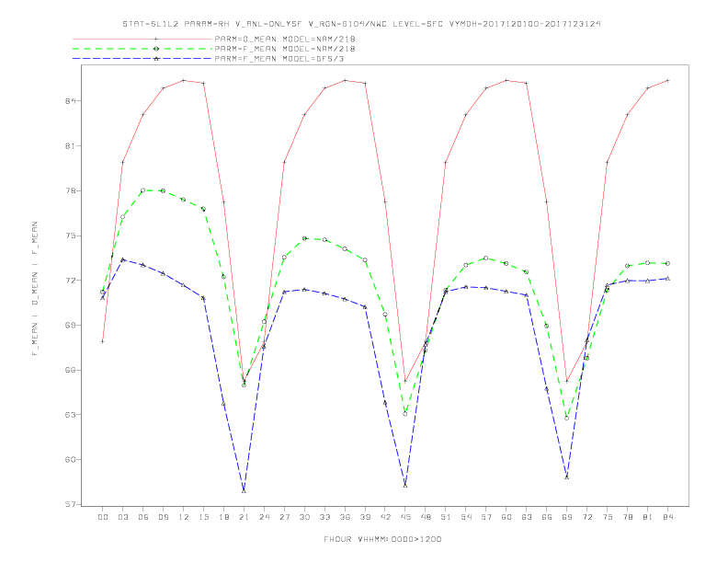
Task: Click the blue GFS triangle marker at hour 45
Action: pyautogui.click(x=405, y=485)
